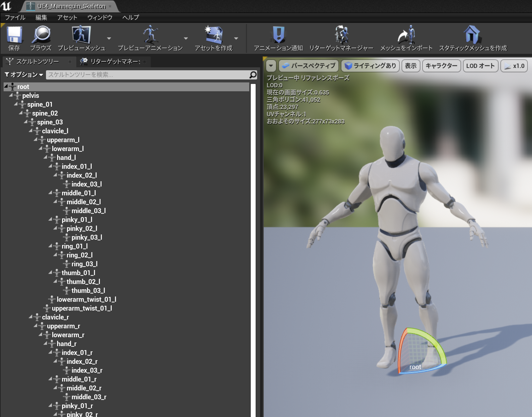Click the キャラクター viewport button
The image size is (532, 417).
[x=441, y=66]
